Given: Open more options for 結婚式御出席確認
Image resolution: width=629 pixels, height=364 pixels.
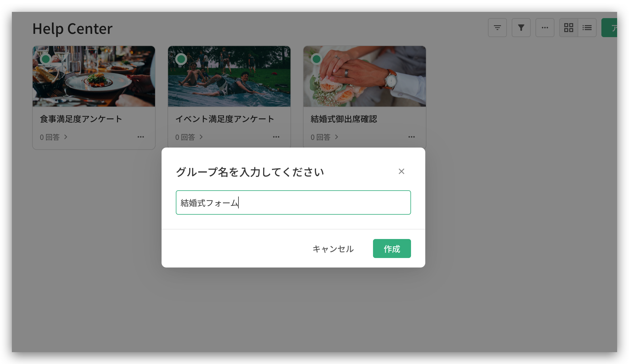Looking at the screenshot, I should 412,137.
